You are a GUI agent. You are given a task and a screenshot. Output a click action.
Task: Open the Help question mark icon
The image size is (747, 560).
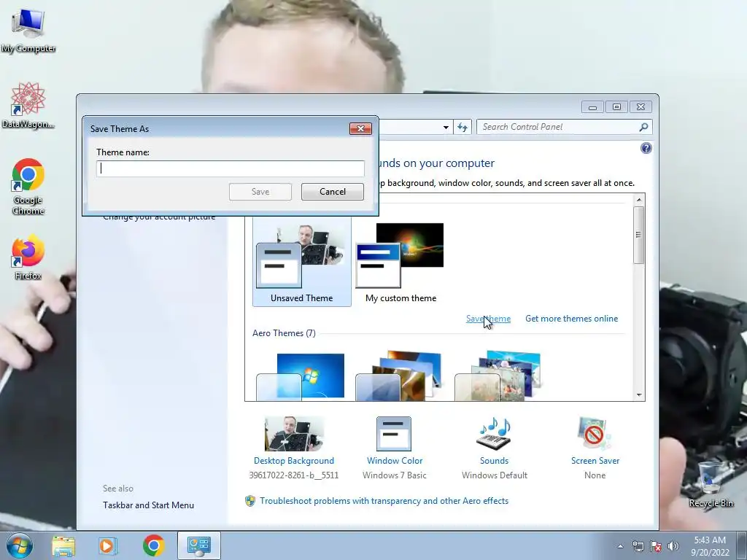point(646,148)
